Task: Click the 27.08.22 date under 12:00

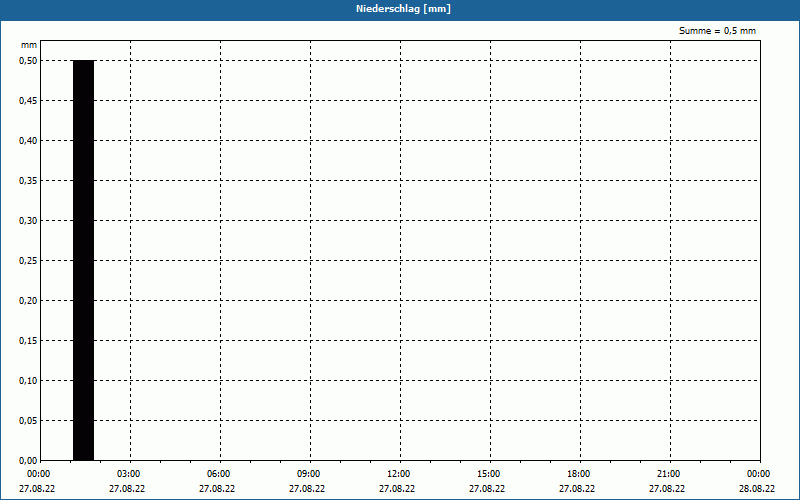Action: (397, 488)
